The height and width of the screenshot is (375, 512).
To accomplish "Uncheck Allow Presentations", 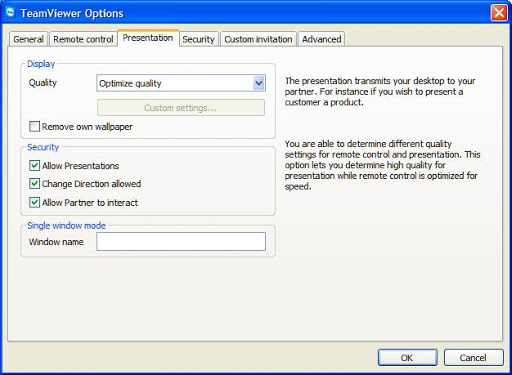I will [x=34, y=166].
